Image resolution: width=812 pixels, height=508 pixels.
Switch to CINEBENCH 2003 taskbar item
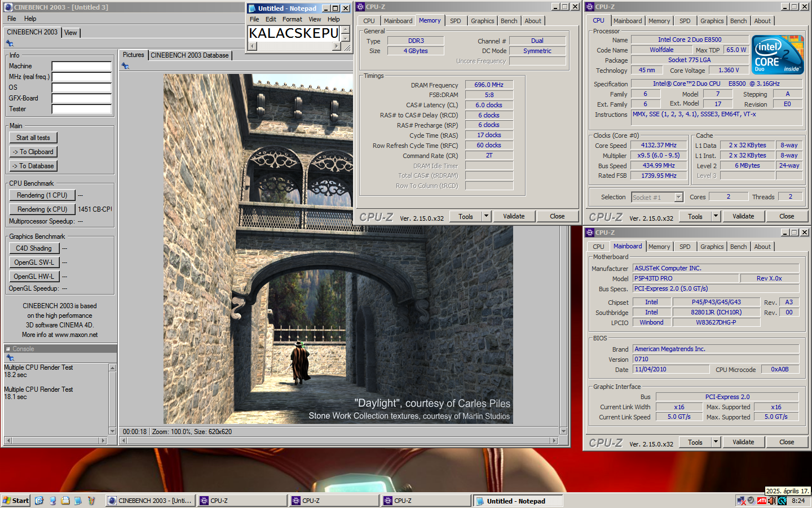(x=150, y=501)
